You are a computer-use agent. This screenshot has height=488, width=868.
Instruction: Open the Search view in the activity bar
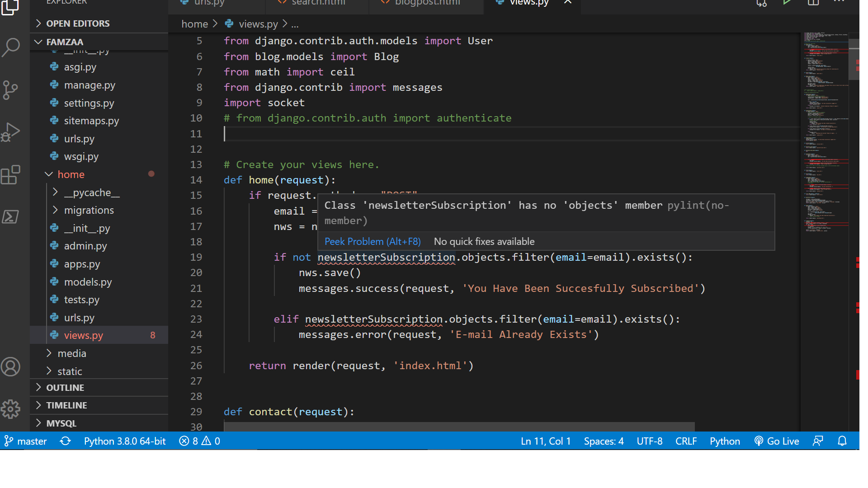[x=11, y=47]
